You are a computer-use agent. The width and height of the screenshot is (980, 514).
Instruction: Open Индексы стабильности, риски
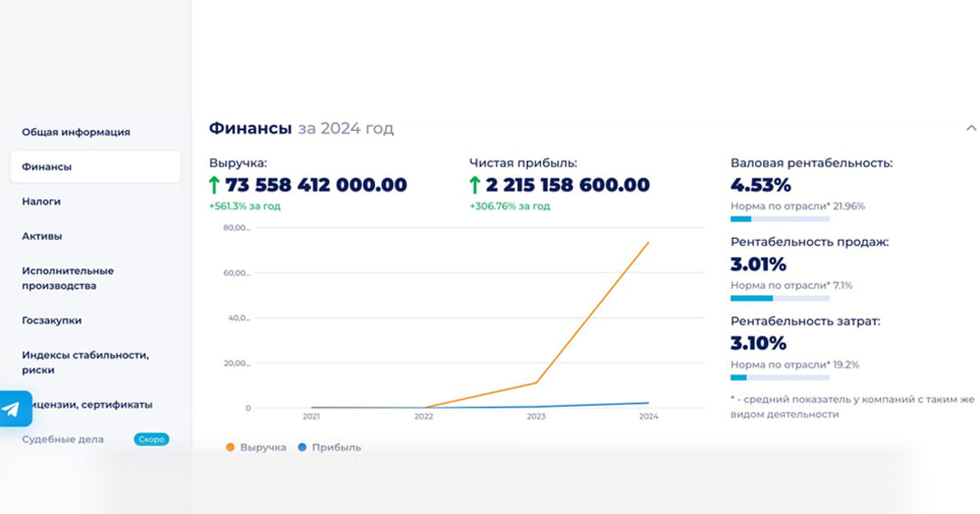pyautogui.click(x=85, y=362)
